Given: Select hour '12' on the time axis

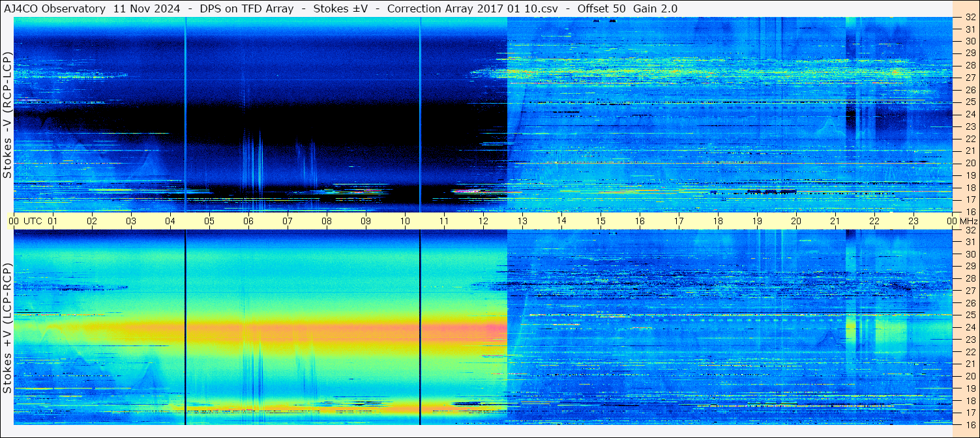Looking at the screenshot, I should [483, 221].
